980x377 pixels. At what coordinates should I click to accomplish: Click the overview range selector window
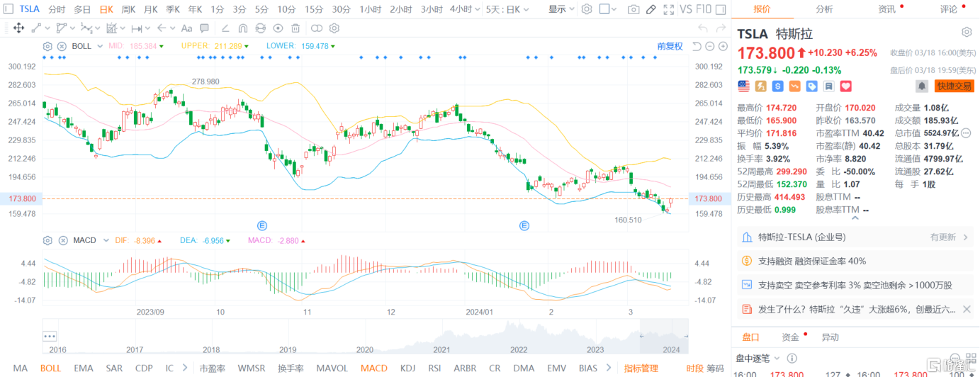(665, 336)
